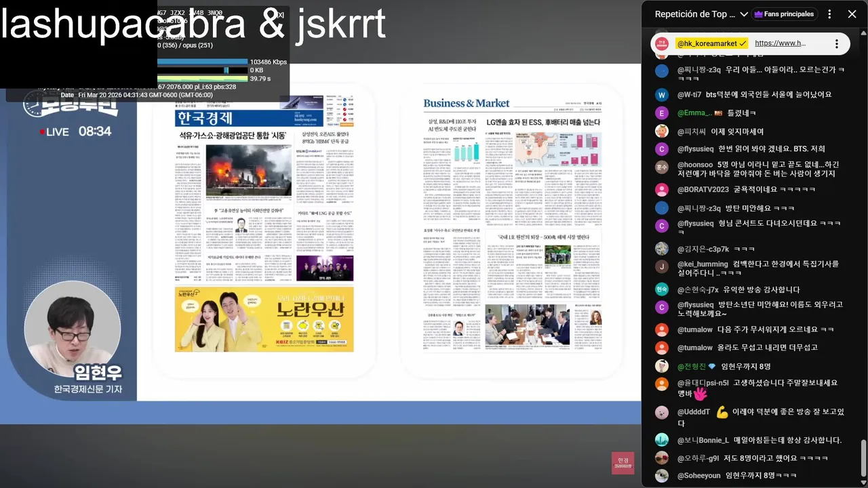
Task: Click the Business & Market page in the video
Action: coord(512,225)
